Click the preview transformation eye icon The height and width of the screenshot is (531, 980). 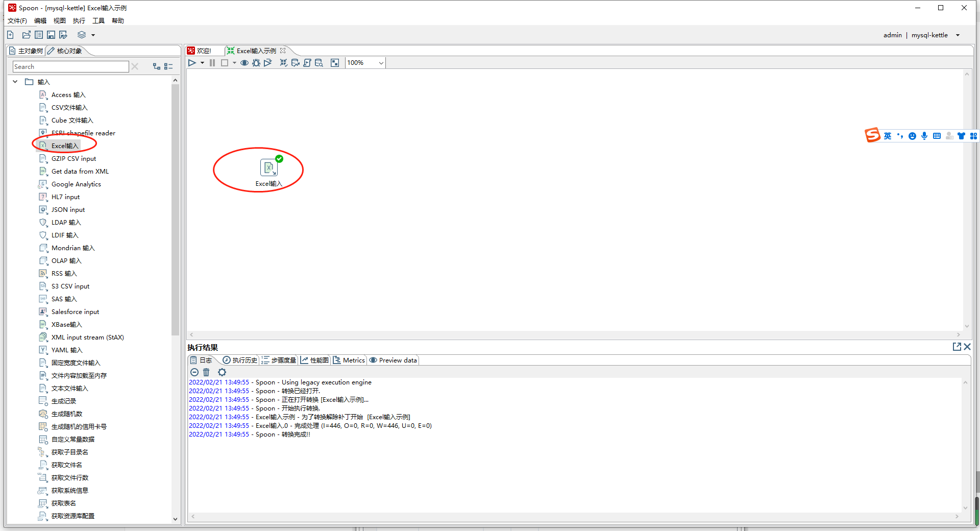[x=244, y=63]
